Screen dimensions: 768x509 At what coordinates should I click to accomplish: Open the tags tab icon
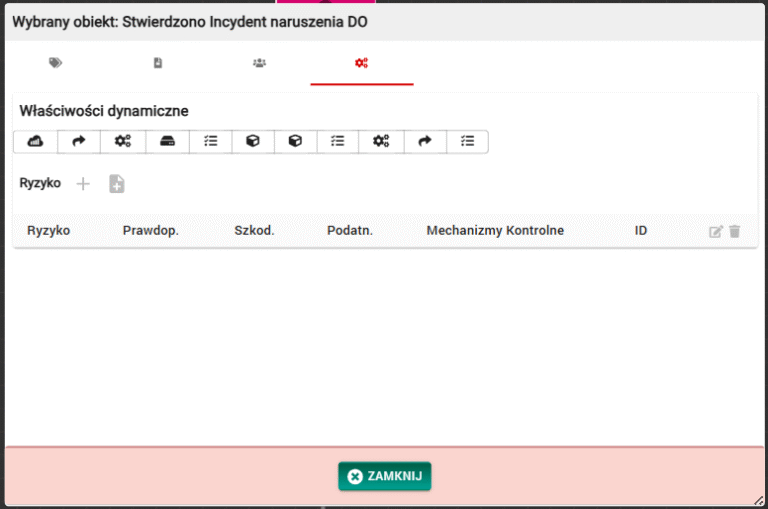click(55, 63)
